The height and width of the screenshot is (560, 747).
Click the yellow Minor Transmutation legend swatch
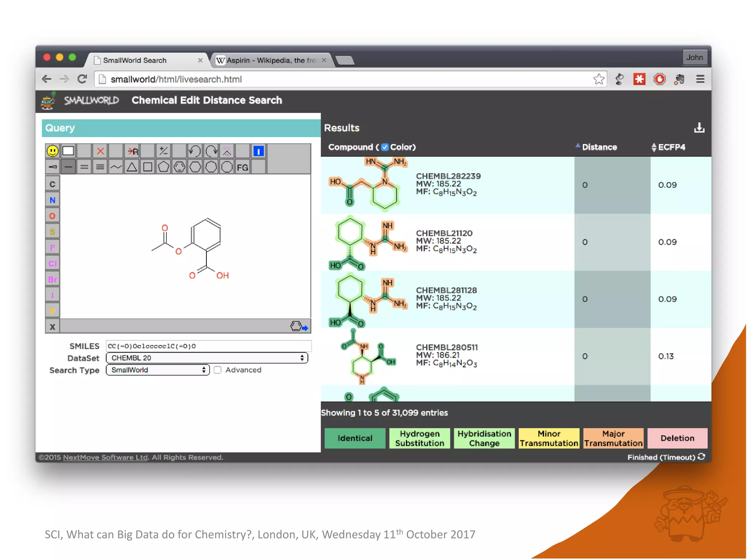549,438
